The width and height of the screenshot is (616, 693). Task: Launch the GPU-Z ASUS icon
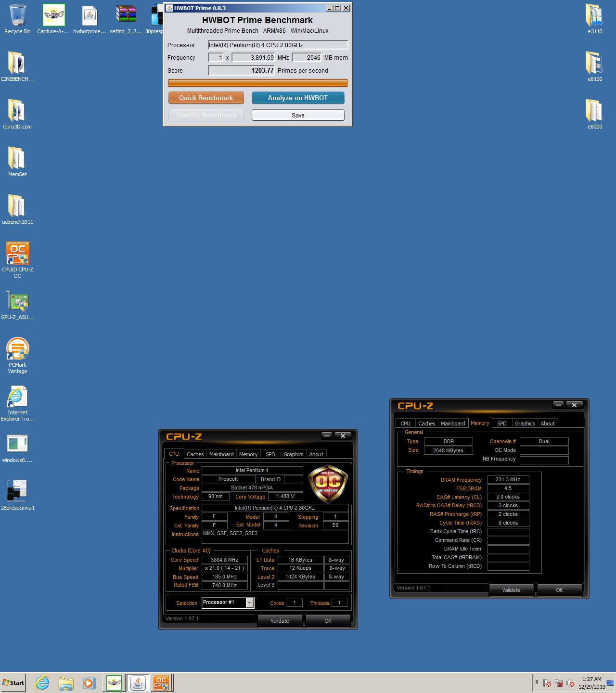(17, 305)
